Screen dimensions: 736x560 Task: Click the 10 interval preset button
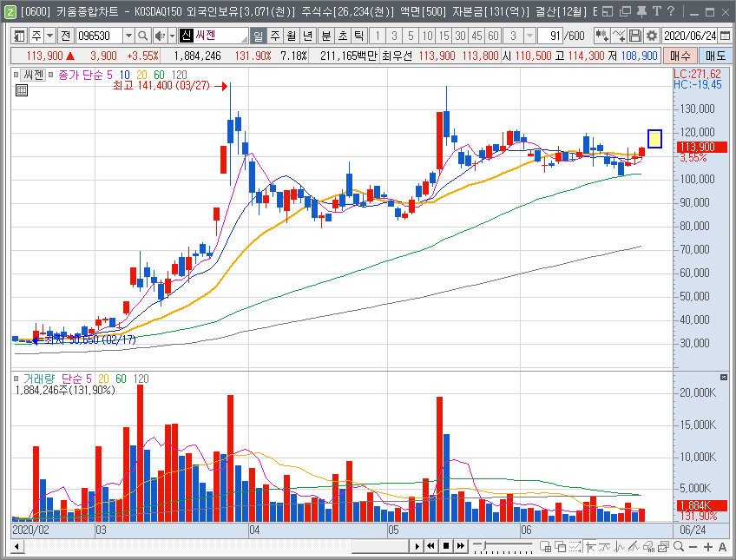427,36
